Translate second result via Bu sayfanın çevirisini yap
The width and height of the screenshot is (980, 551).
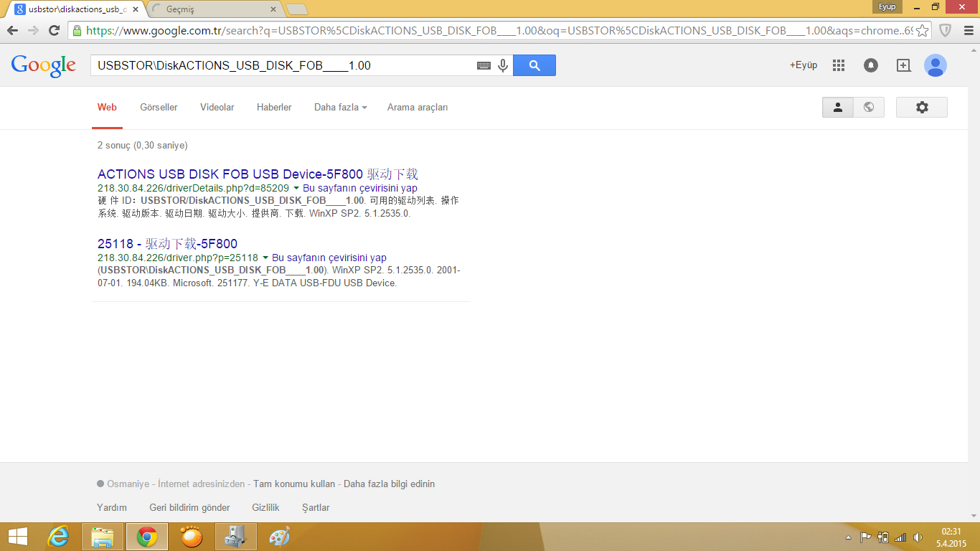tap(329, 258)
